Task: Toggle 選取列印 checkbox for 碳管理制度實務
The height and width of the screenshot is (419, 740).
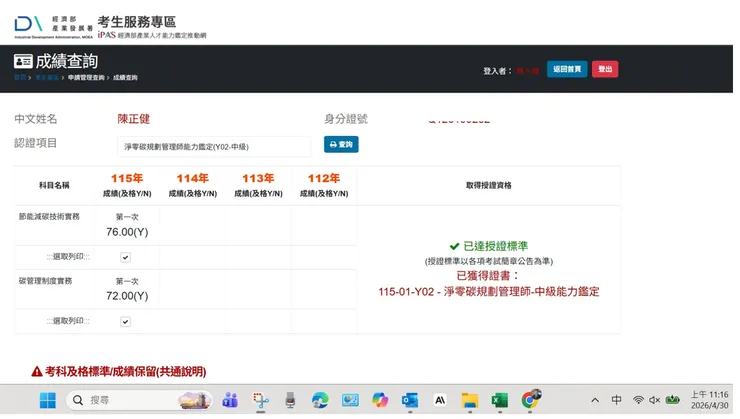Action: pyautogui.click(x=125, y=321)
